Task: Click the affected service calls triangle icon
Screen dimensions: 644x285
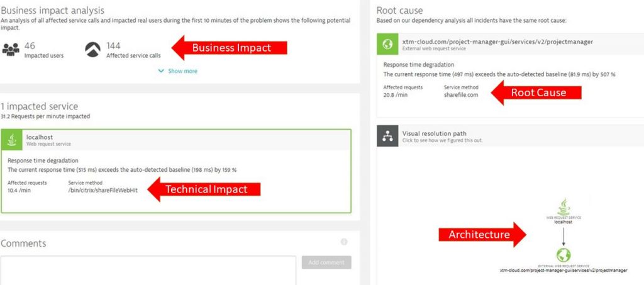Action: click(x=93, y=50)
